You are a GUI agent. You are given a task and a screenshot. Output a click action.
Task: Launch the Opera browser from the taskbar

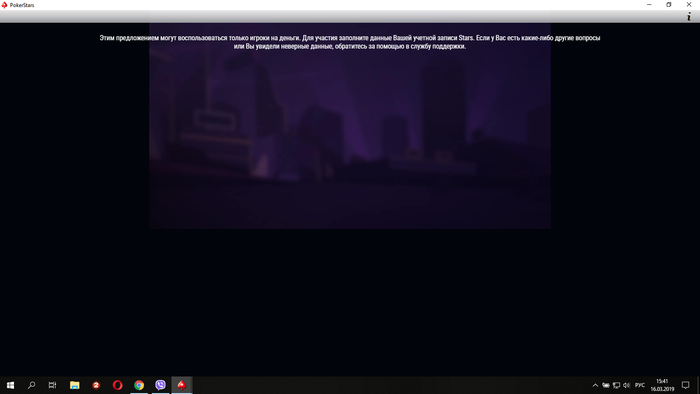[117, 385]
